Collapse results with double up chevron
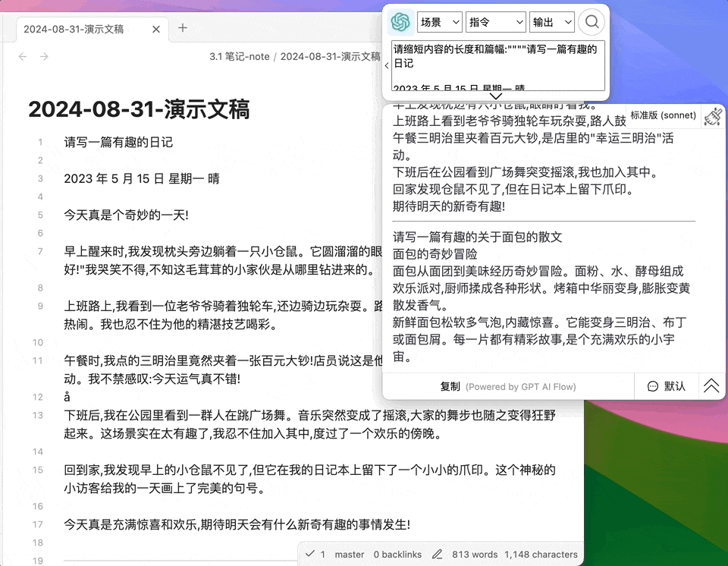 coord(711,385)
